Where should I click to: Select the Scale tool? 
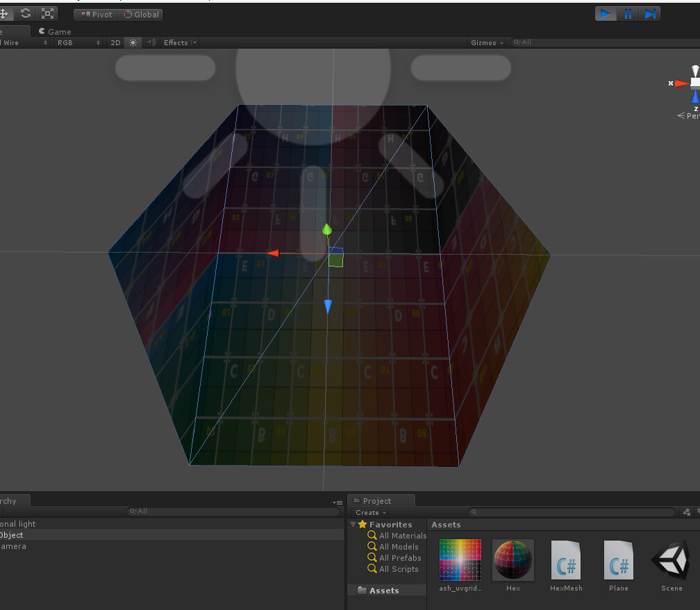(x=46, y=13)
